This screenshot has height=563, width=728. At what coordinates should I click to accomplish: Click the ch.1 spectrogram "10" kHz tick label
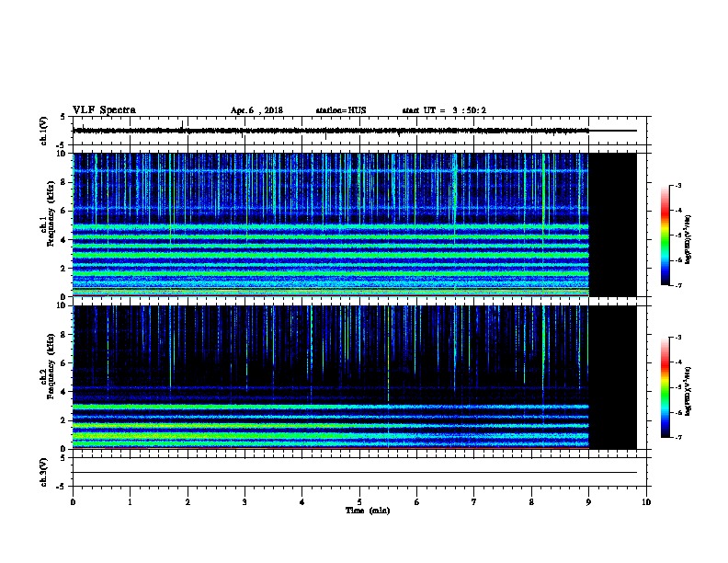click(62, 154)
